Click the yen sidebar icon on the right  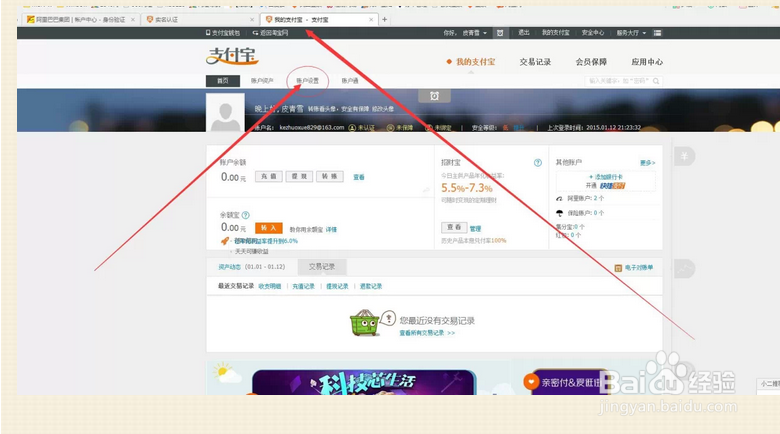click(x=684, y=156)
